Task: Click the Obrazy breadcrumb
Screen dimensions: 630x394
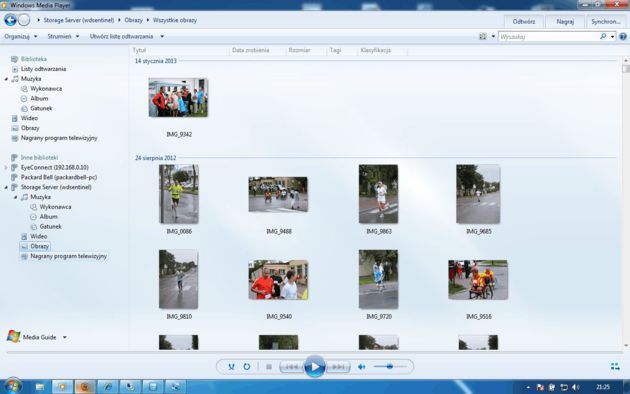Action: pyautogui.click(x=133, y=20)
